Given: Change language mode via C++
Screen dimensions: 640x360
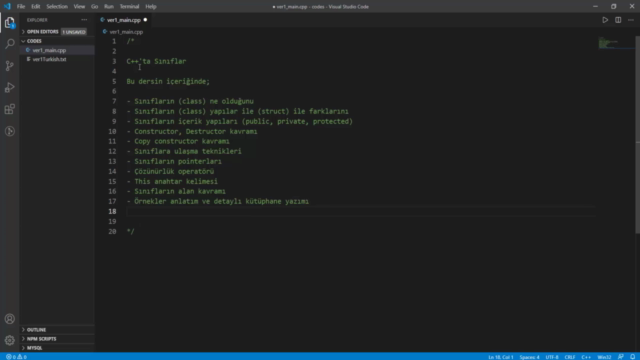Looking at the screenshot, I should [586, 357].
